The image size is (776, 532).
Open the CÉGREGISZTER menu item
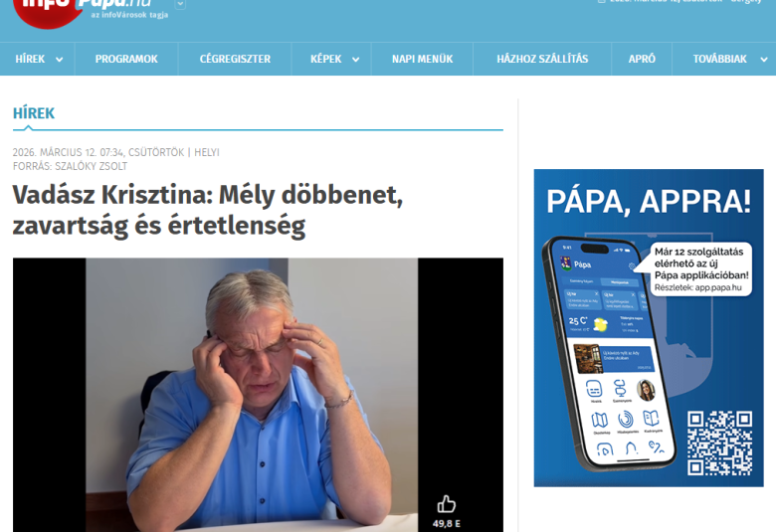pyautogui.click(x=235, y=59)
